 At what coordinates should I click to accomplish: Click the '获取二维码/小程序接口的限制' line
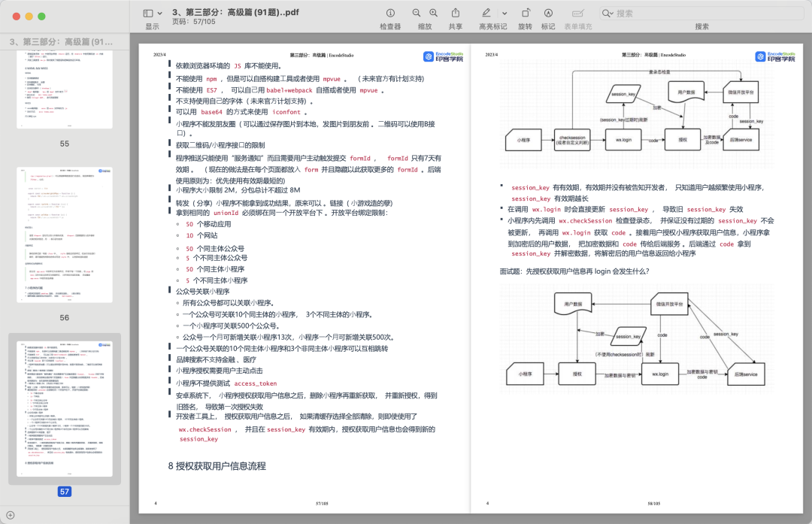tap(220, 145)
